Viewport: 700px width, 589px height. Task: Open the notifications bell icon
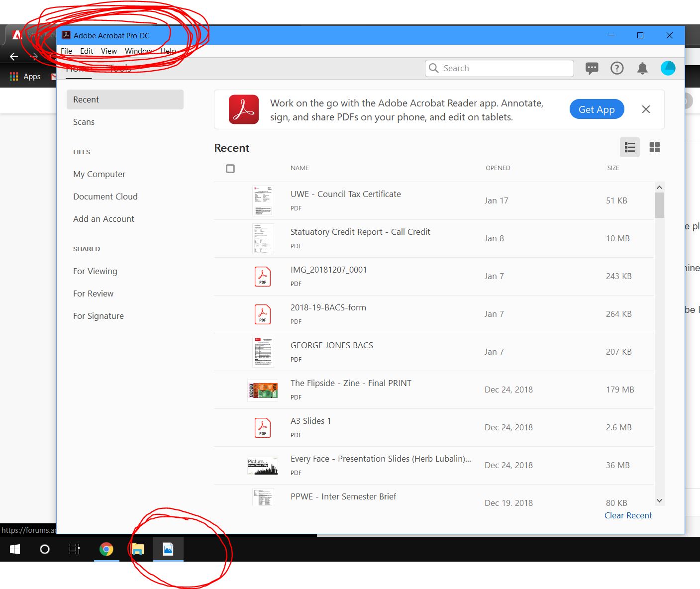[x=642, y=68]
